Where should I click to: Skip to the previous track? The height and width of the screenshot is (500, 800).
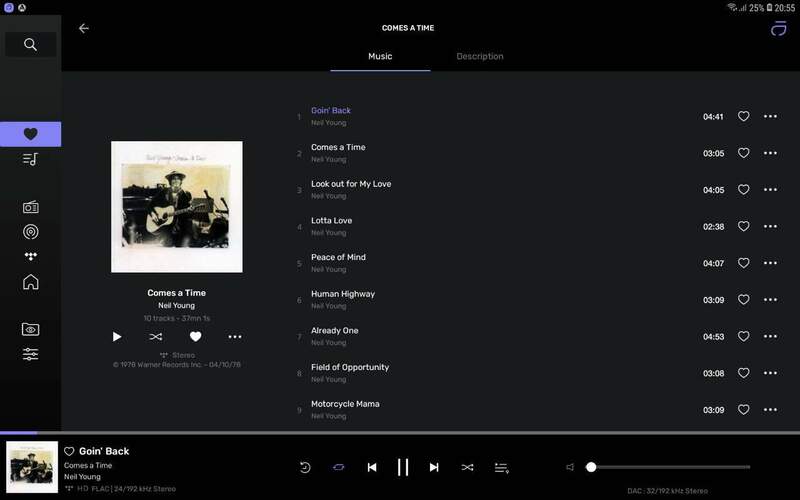click(372, 467)
